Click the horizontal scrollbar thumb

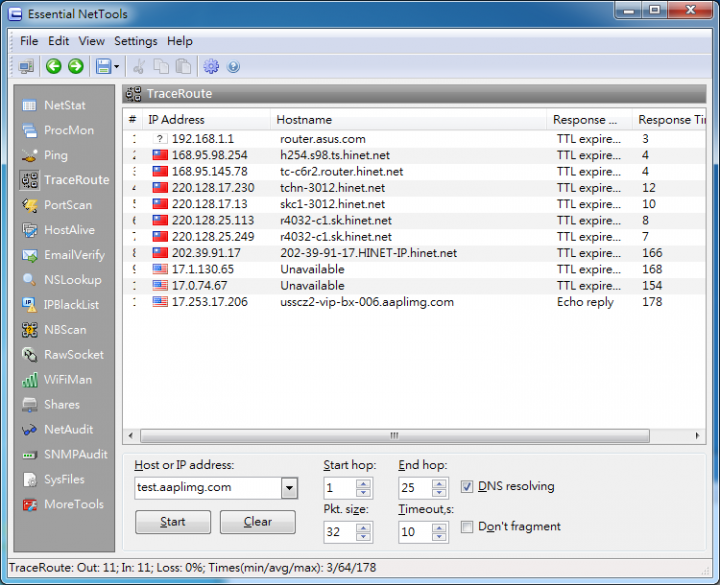click(x=395, y=436)
